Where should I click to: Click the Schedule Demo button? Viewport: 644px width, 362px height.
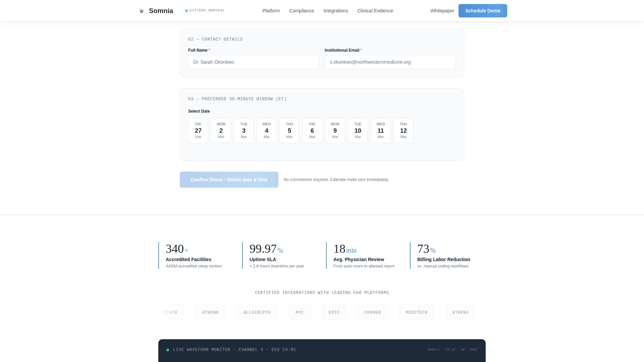click(x=483, y=11)
